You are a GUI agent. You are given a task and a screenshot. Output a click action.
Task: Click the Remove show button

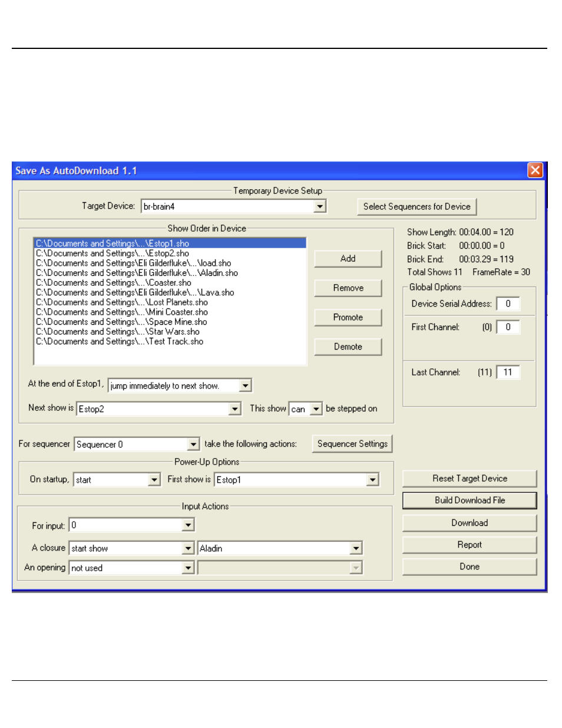tap(348, 288)
